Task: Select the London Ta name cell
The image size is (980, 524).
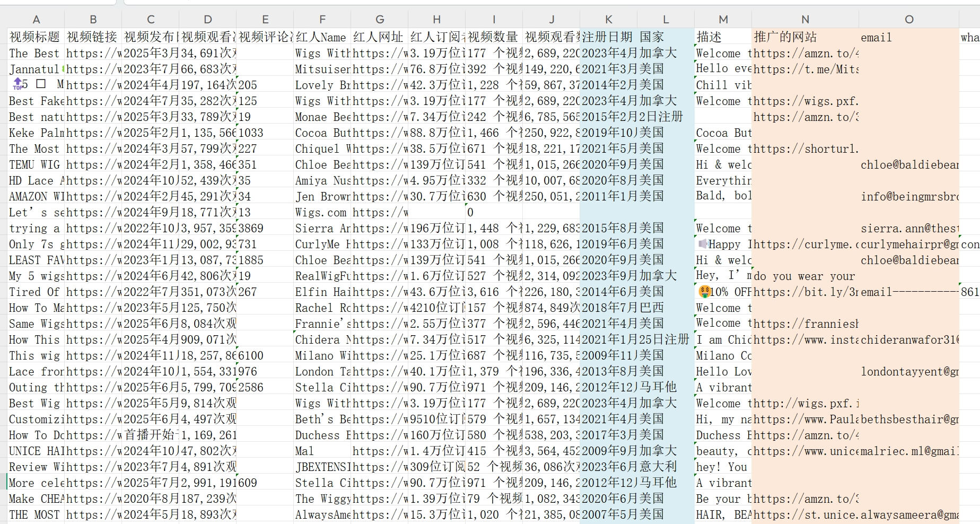Action: click(x=322, y=371)
